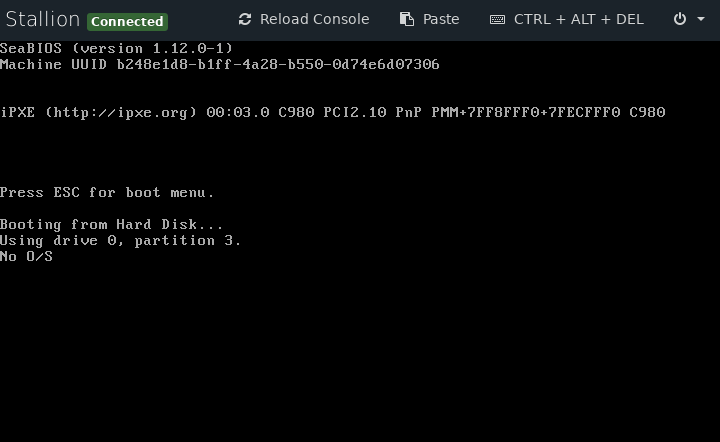Expand the caret beside power icon
The image size is (720, 442).
coord(701,19)
